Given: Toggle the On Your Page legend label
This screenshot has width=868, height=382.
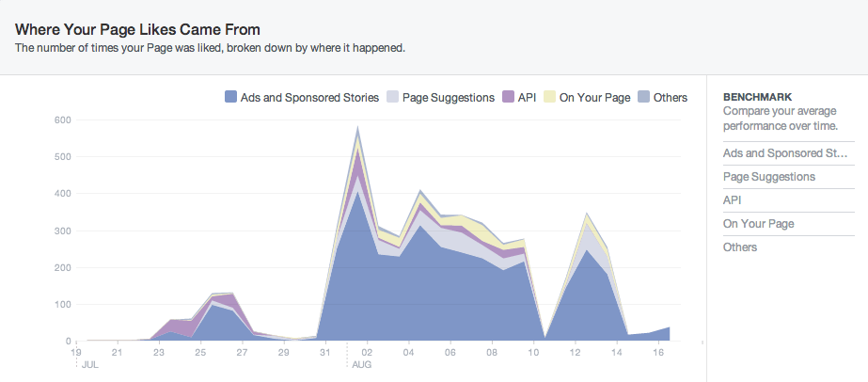Looking at the screenshot, I should point(593,97).
